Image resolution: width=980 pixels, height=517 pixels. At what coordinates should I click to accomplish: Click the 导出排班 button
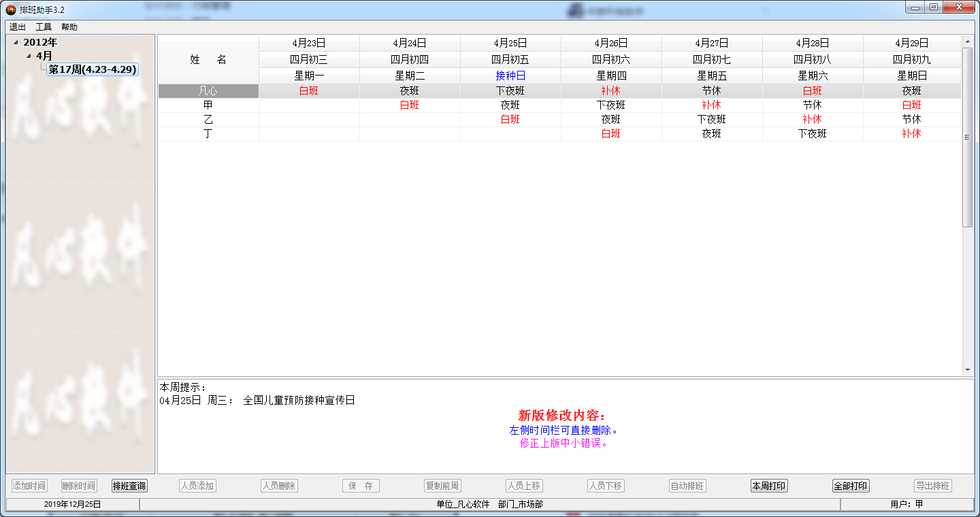(x=932, y=486)
